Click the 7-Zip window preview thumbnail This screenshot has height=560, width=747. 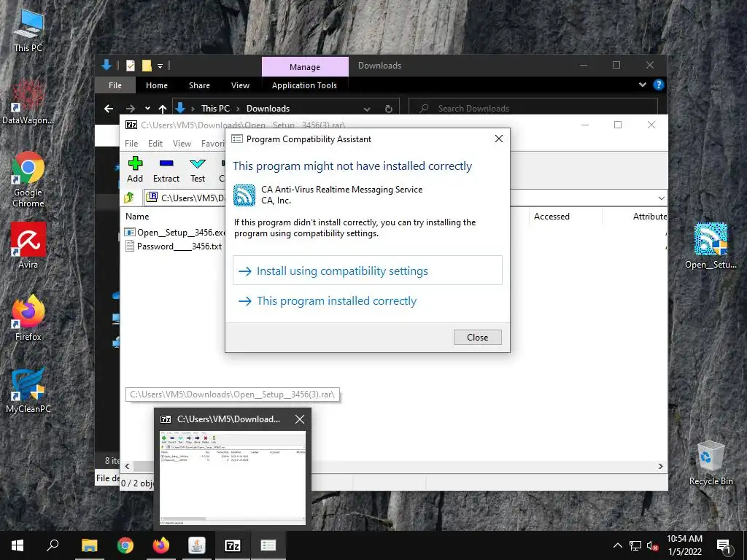pyautogui.click(x=233, y=478)
